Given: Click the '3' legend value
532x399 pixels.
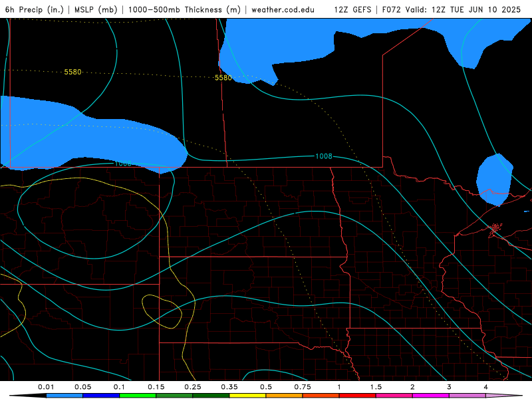Looking at the screenshot, I should (449, 387).
